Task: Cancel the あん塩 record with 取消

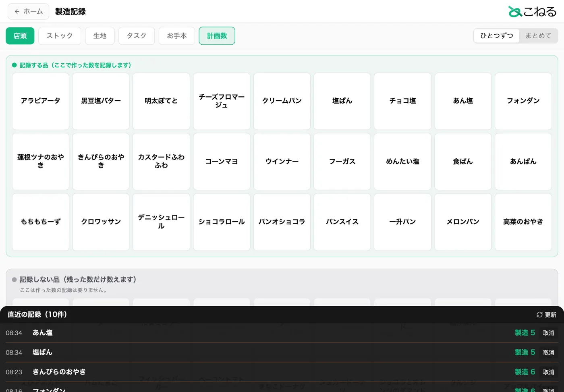Action: [x=549, y=333]
